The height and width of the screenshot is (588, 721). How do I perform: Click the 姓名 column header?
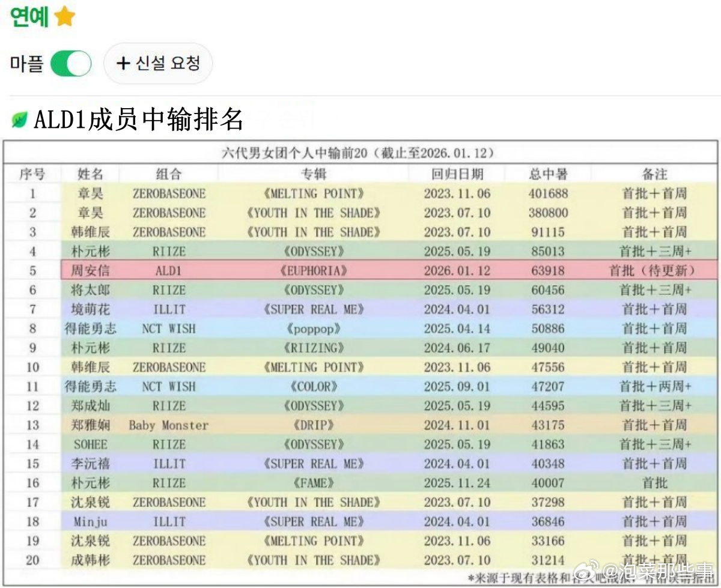(90, 174)
